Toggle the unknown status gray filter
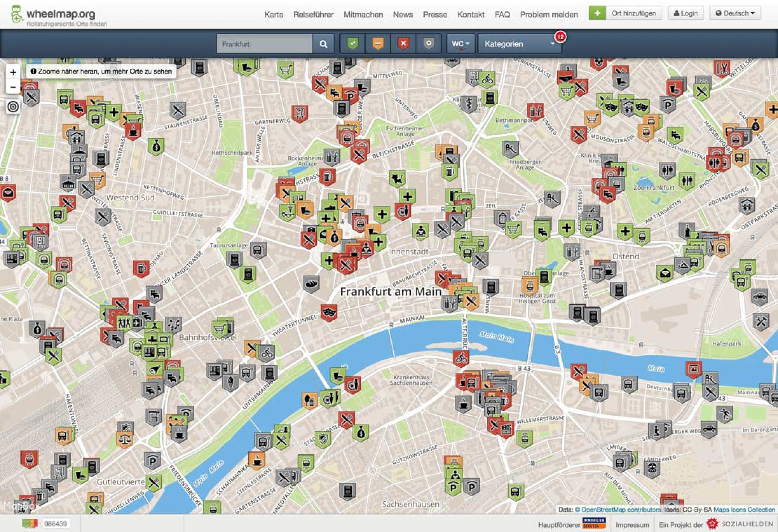778x532 pixels. (429, 43)
